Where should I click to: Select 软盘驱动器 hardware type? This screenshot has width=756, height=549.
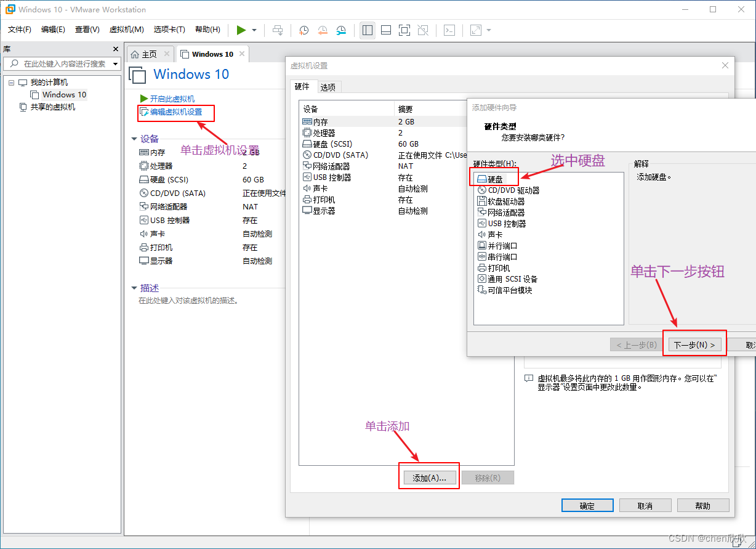tap(501, 201)
